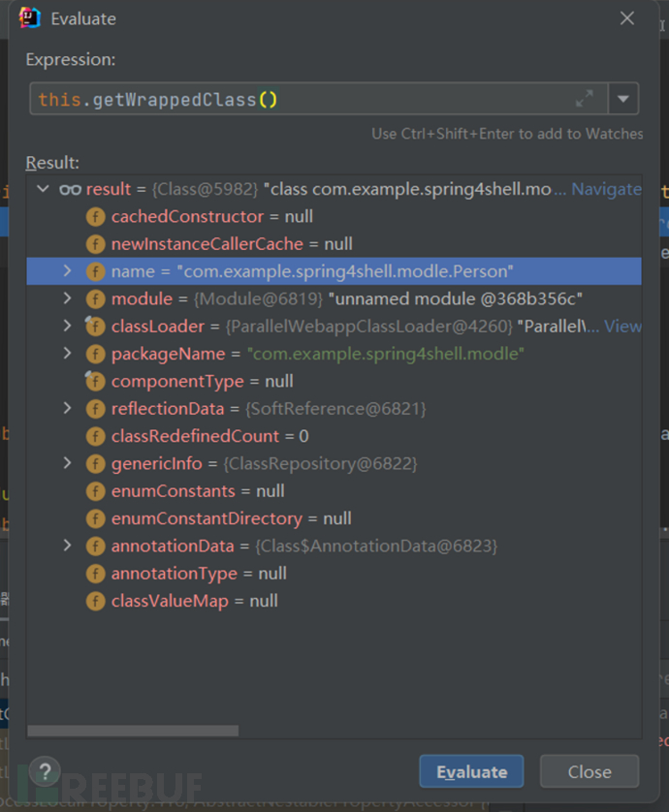This screenshot has height=812, width=669.
Task: Expand the reflectionData node
Action: coord(67,409)
